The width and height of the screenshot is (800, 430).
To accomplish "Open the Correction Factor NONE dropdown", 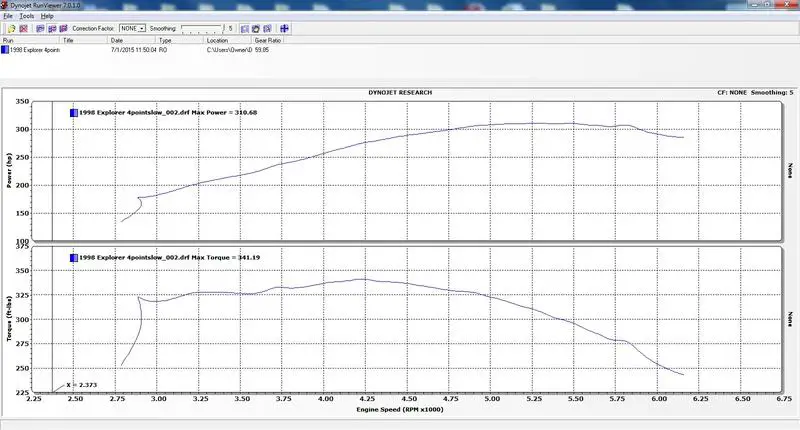I will (133, 29).
